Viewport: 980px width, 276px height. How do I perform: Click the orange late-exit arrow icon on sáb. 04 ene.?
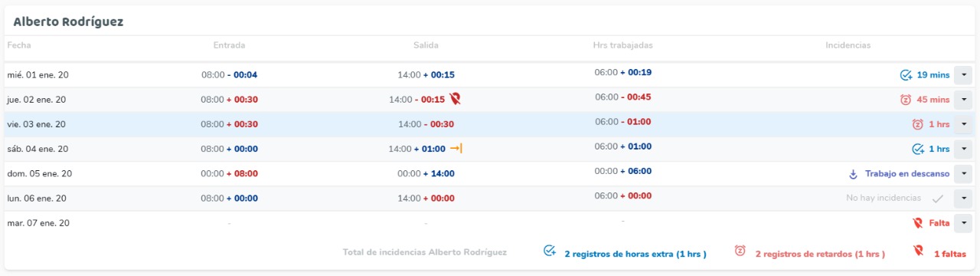[456, 148]
